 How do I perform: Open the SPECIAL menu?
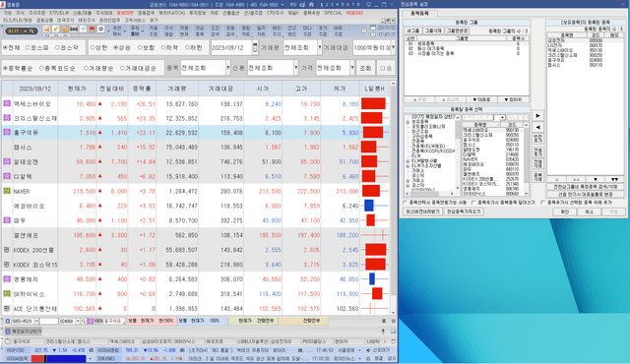[333, 13]
